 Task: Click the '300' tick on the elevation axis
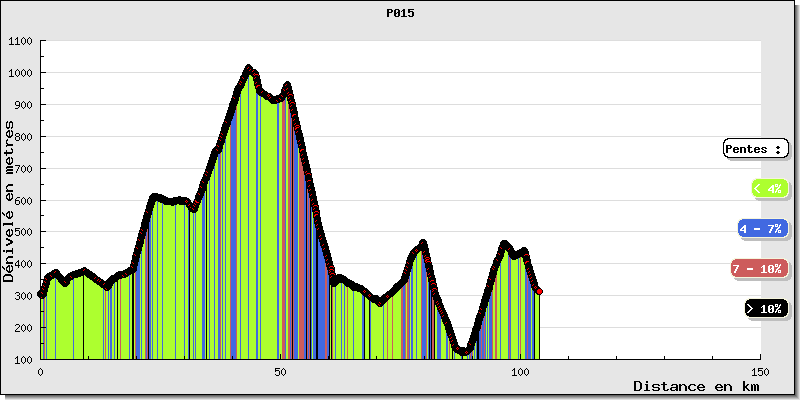click(22, 296)
